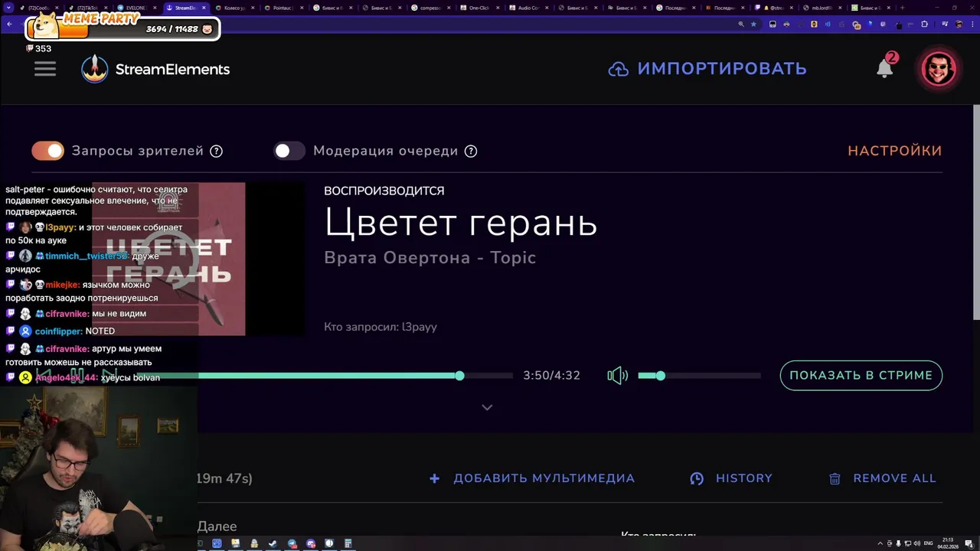Screen dimensions: 980x551
Task: Open the HISTORY button
Action: (x=731, y=478)
